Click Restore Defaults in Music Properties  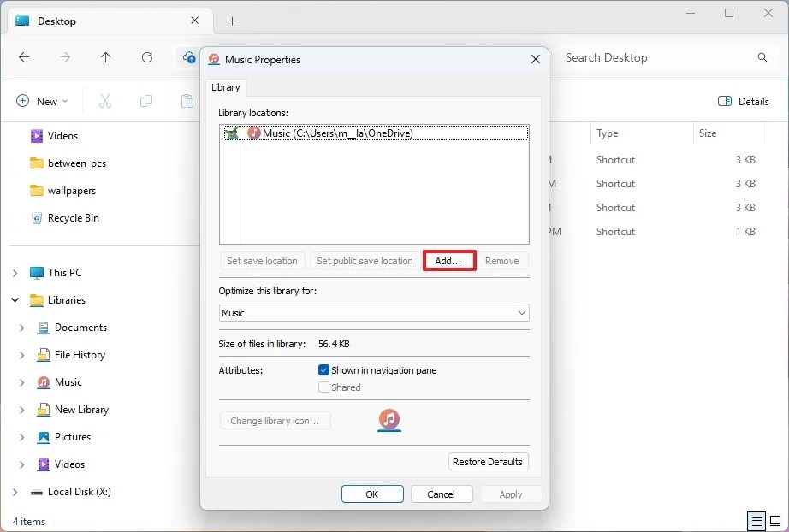tap(488, 461)
